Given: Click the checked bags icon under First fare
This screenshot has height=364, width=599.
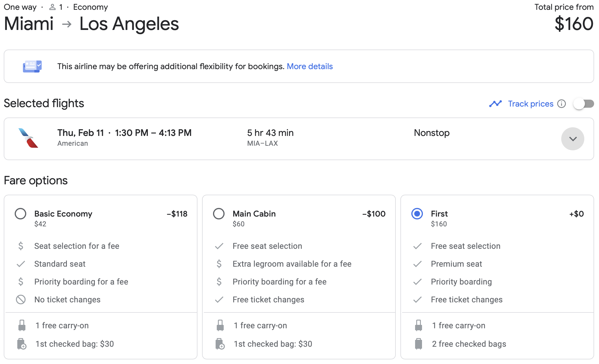Looking at the screenshot, I should (418, 344).
